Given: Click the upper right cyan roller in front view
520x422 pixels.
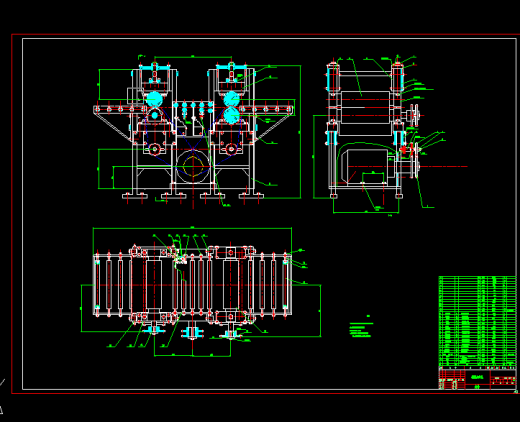Looking at the screenshot, I should click(x=232, y=99).
